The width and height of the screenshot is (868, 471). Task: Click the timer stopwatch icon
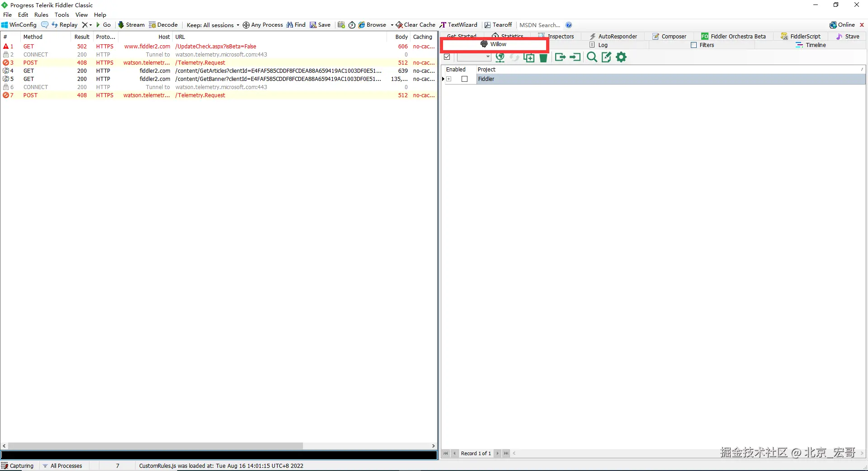tap(352, 25)
